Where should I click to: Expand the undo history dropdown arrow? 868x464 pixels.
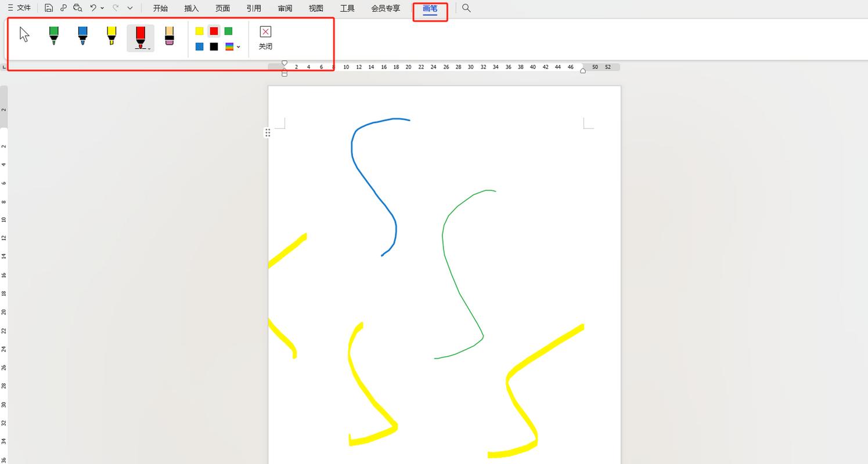(102, 8)
